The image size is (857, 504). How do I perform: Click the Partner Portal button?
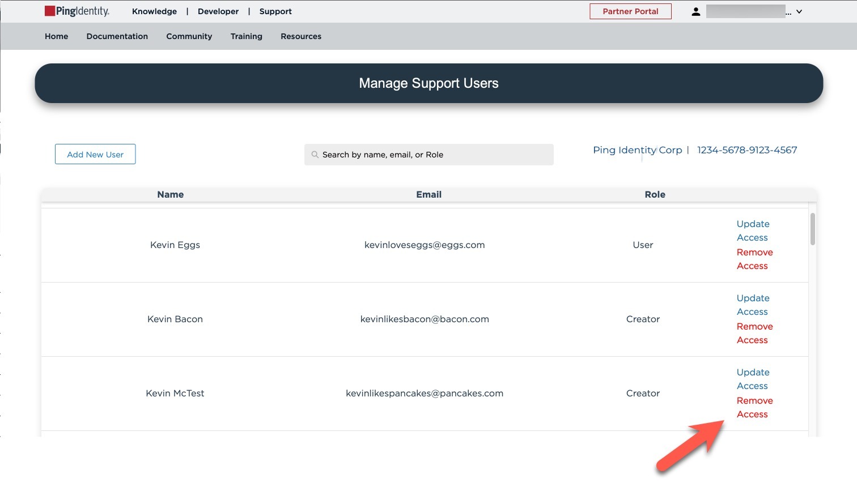[630, 11]
